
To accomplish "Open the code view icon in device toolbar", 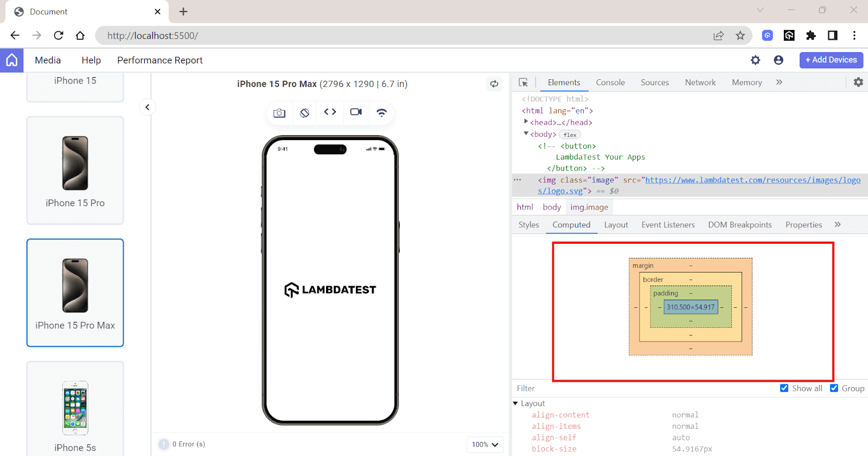I will click(x=330, y=112).
